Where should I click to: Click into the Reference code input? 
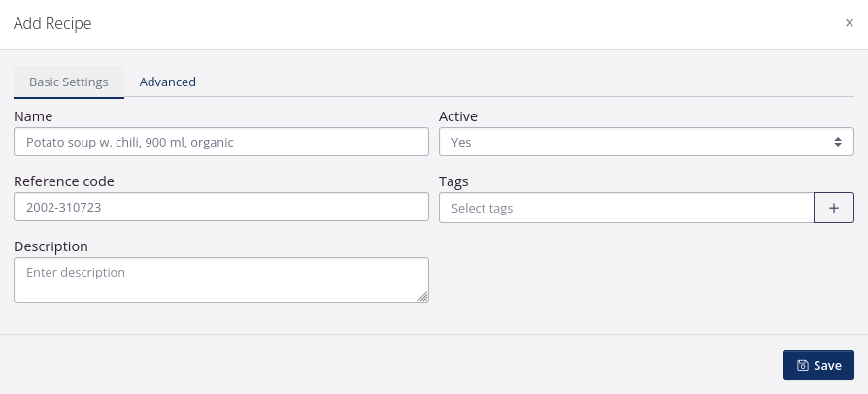tap(221, 207)
